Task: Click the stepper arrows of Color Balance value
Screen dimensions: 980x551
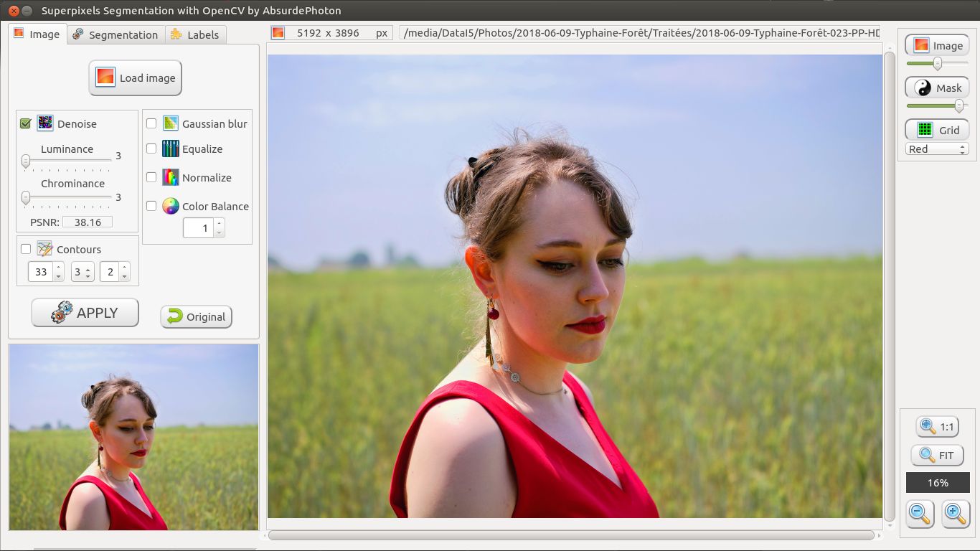Action: [220, 228]
